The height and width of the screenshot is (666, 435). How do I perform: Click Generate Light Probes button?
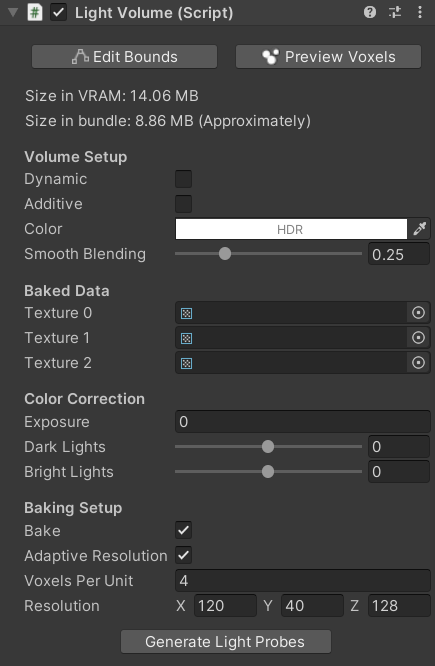(226, 641)
